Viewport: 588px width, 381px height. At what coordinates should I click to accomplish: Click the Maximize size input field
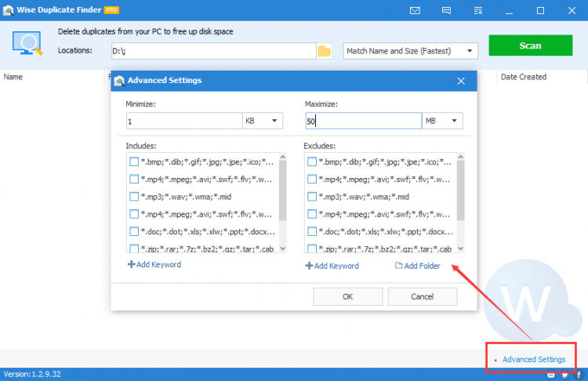pos(362,122)
